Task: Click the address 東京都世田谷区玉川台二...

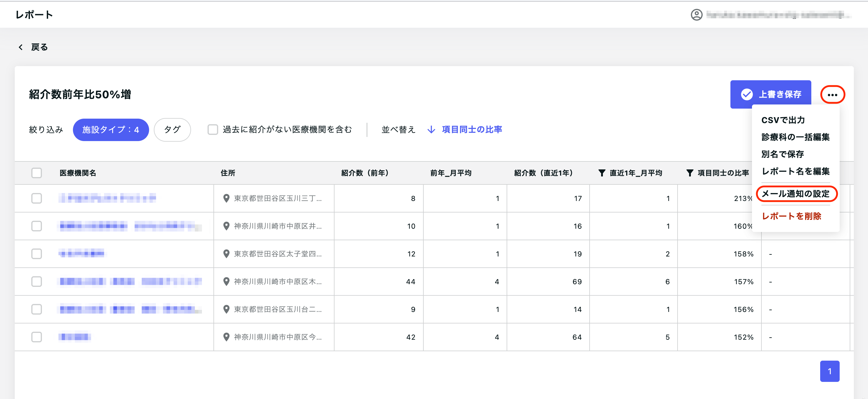Action: coord(278,309)
